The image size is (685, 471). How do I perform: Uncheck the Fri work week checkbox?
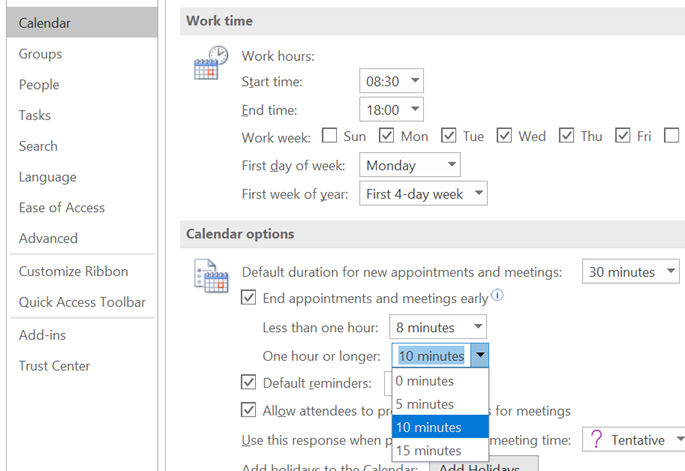[x=623, y=136]
